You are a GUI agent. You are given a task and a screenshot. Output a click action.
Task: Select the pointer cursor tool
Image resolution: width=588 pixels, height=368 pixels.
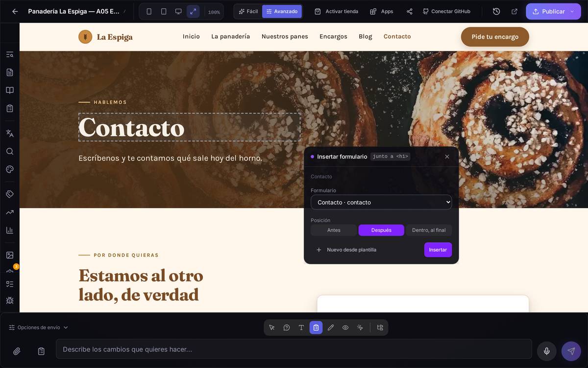272,327
